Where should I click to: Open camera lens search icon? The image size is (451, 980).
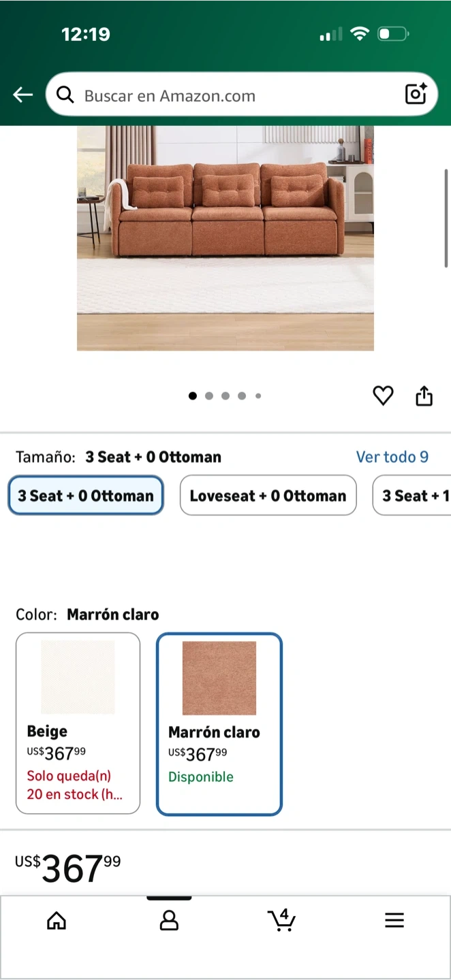[416, 94]
